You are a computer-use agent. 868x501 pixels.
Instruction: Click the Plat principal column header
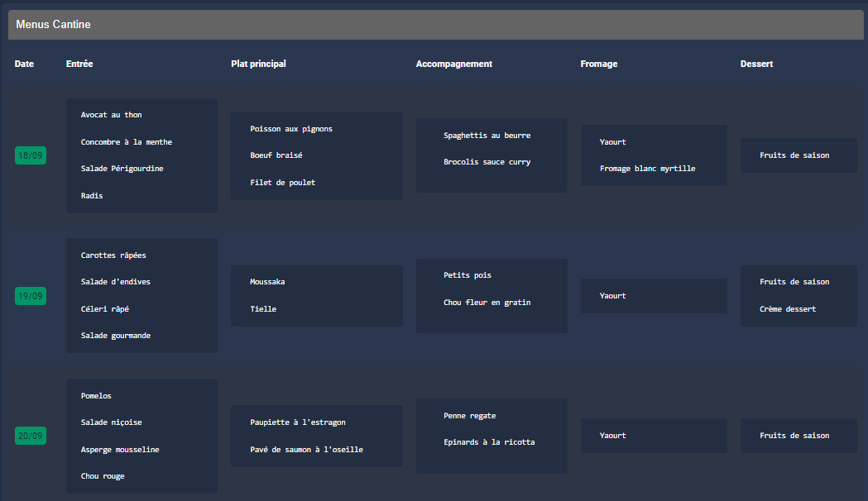click(258, 64)
